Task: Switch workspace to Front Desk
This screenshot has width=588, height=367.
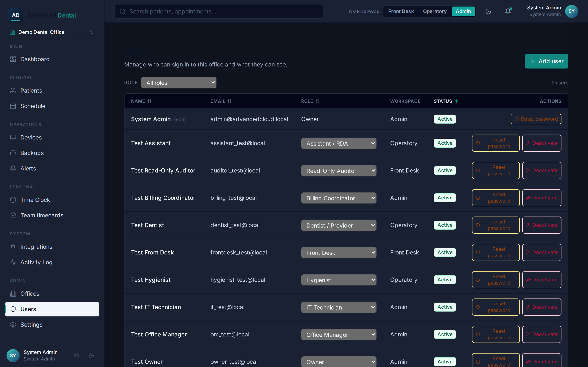Action: pyautogui.click(x=401, y=11)
